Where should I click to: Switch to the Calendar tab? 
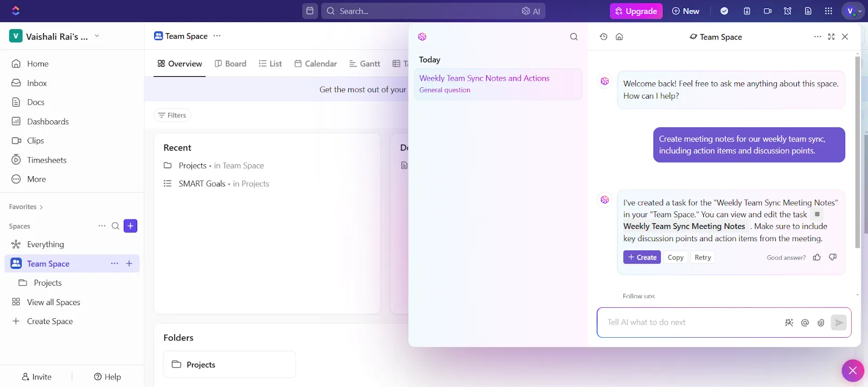tap(316, 63)
